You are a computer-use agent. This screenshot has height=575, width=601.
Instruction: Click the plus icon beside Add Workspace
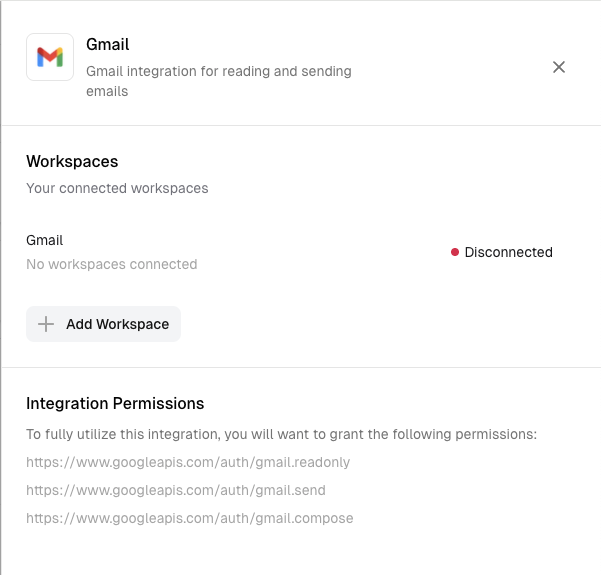[x=45, y=324]
